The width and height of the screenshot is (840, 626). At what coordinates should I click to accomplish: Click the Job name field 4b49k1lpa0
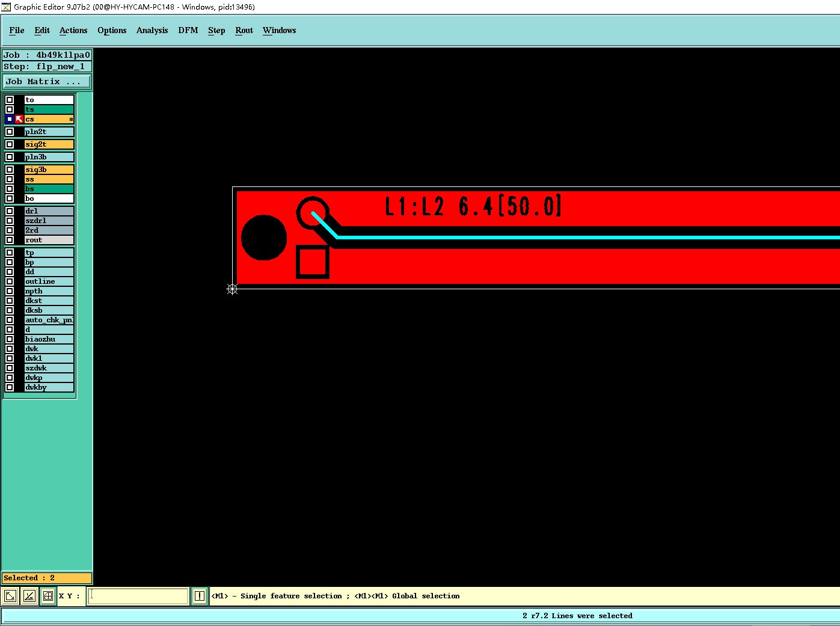coord(47,55)
